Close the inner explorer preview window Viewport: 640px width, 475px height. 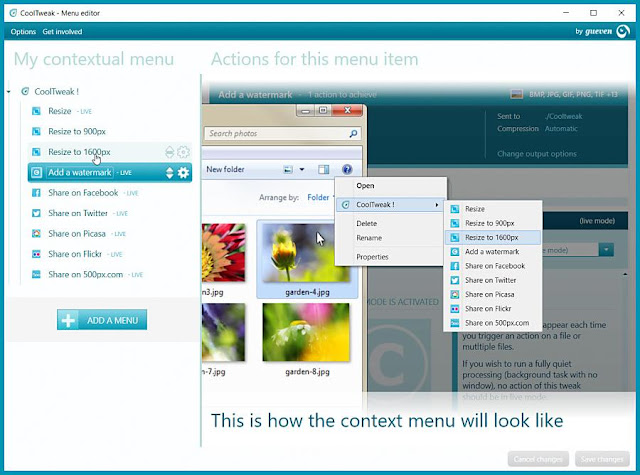pyautogui.click(x=347, y=110)
